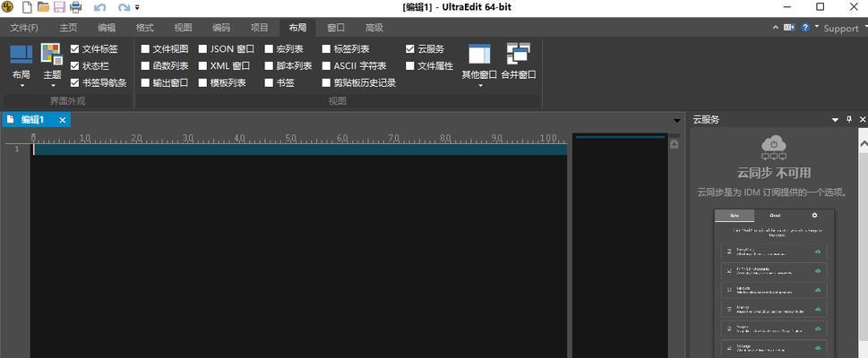Undo the last action
The height and width of the screenshot is (358, 868).
[100, 8]
